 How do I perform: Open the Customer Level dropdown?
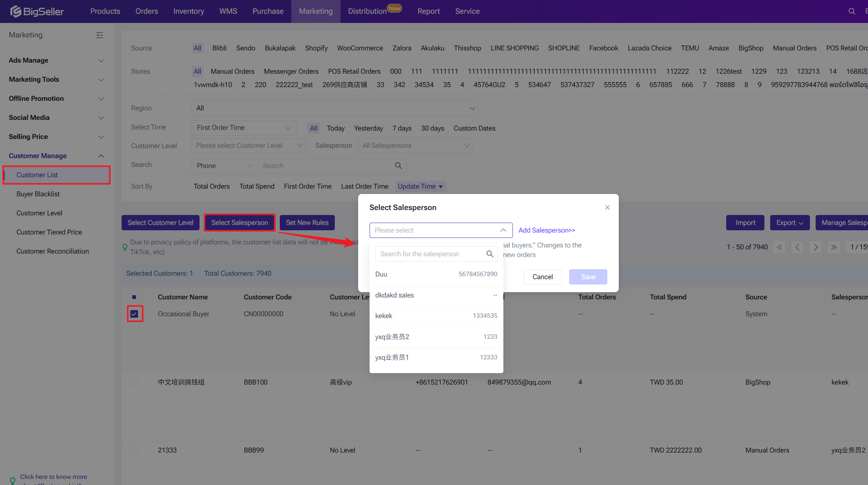(248, 145)
